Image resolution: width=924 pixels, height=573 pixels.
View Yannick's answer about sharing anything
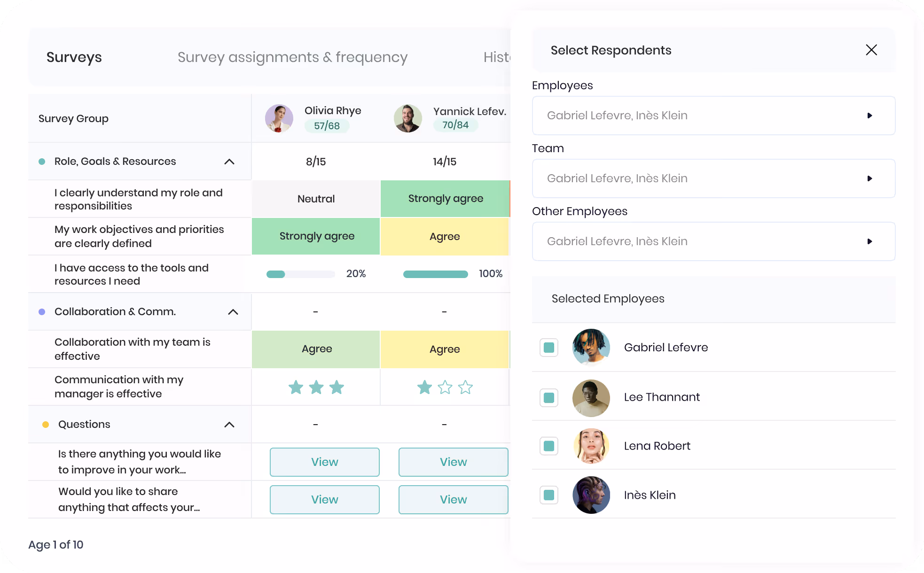[454, 500]
